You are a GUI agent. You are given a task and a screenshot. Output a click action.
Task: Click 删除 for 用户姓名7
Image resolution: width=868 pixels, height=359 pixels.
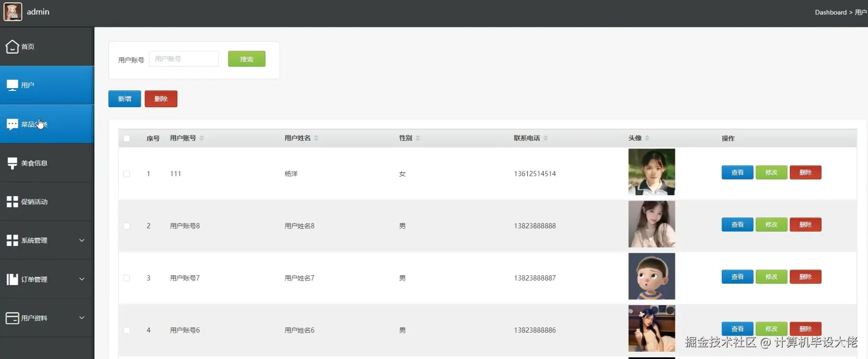tap(805, 277)
